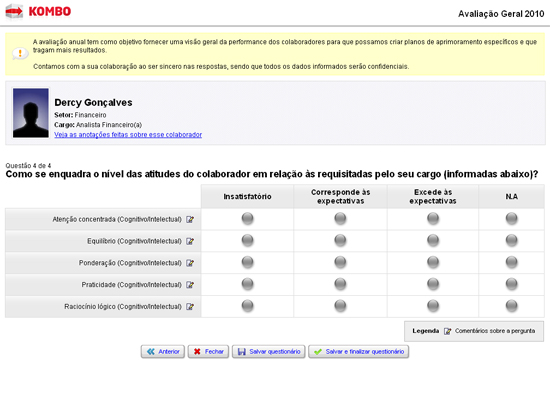
Task: Open the link to notes about this collaborator
Action: 128,135
